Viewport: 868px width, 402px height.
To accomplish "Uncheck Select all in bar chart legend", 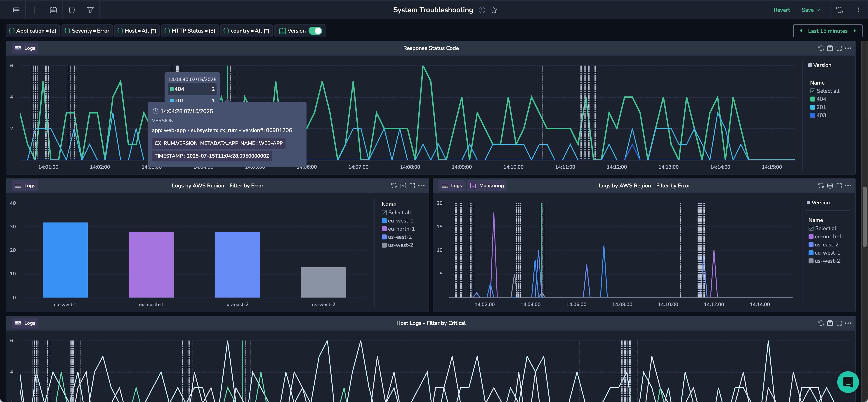I will (384, 213).
